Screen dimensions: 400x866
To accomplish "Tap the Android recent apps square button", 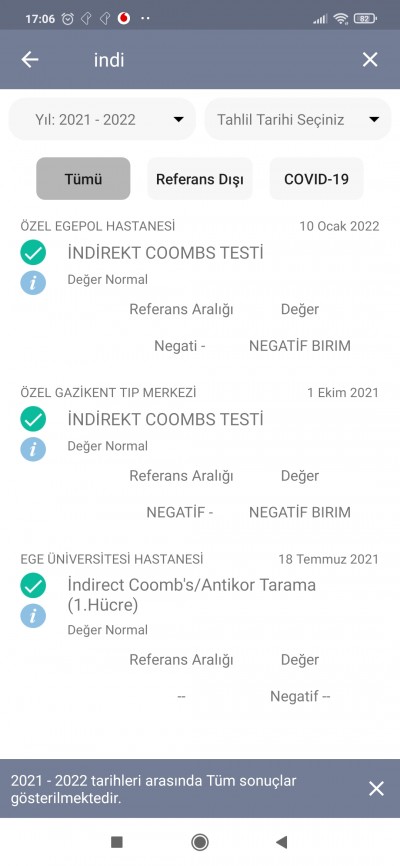I will click(117, 842).
